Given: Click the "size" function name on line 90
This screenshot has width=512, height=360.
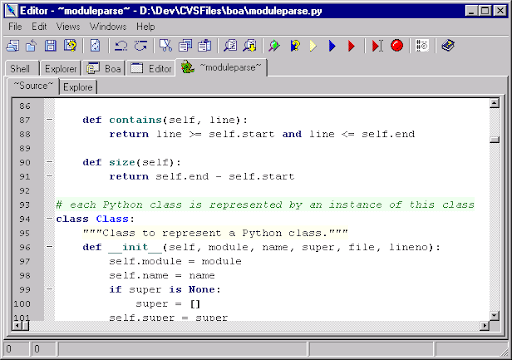Looking at the screenshot, I should [x=122, y=162].
